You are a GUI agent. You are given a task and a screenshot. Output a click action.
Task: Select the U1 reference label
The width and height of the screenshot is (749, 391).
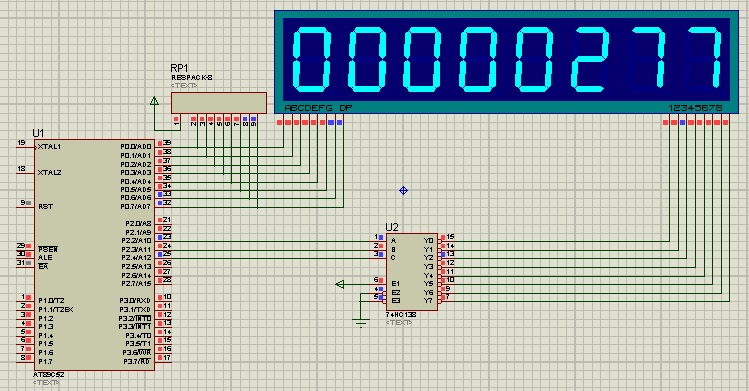[38, 133]
